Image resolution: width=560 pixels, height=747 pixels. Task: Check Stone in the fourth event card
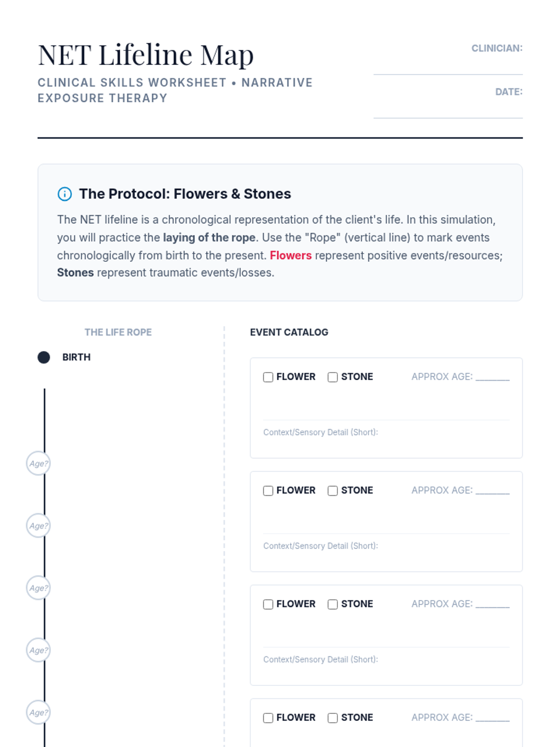coord(333,718)
